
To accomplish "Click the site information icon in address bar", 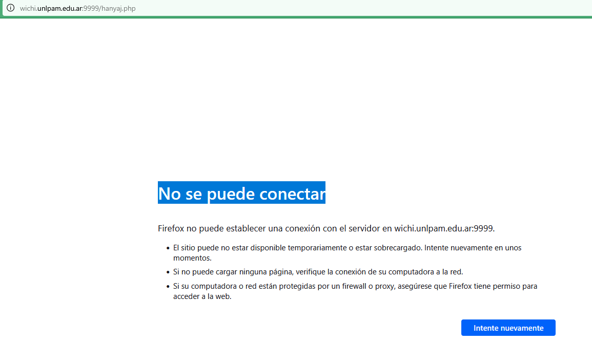I will coord(11,8).
